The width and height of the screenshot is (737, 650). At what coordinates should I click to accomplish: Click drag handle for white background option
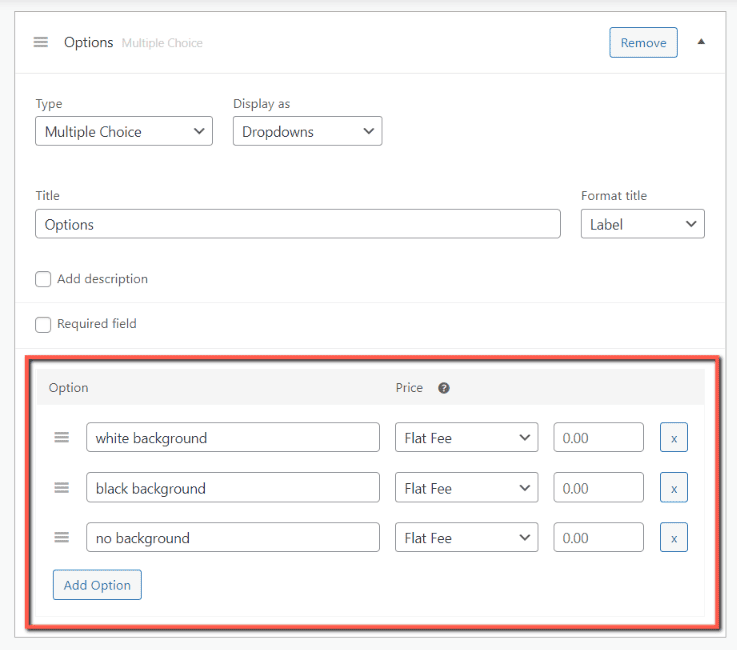point(61,438)
